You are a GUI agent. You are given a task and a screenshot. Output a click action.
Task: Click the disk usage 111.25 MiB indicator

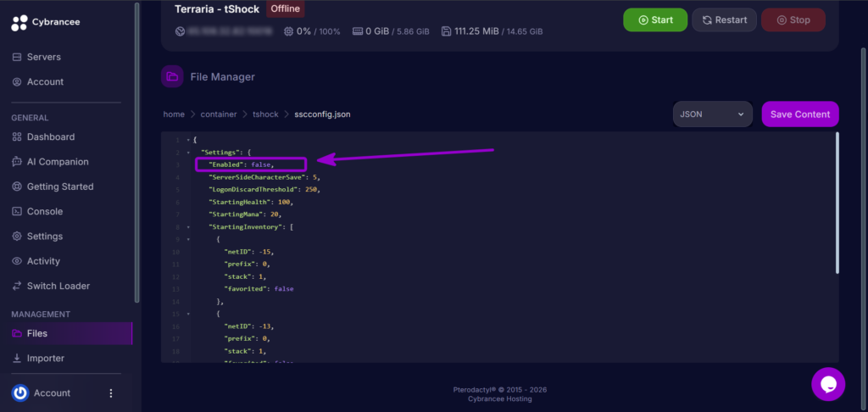(492, 31)
